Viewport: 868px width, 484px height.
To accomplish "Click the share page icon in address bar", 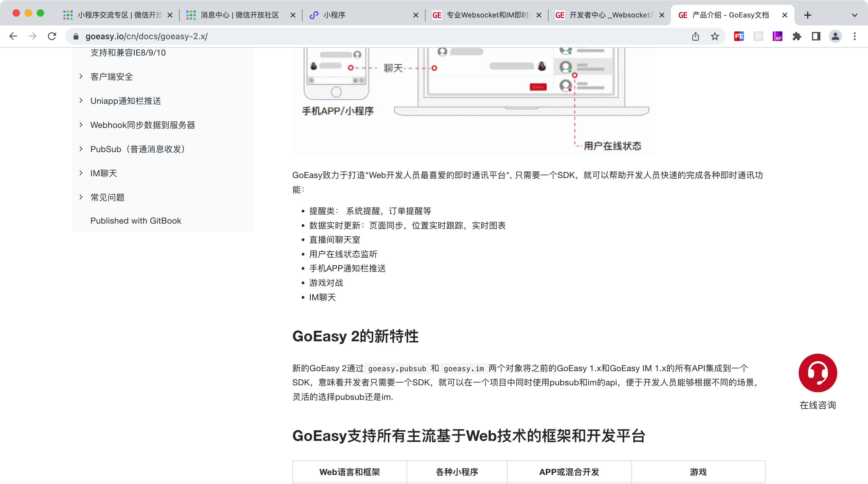I will pyautogui.click(x=696, y=37).
